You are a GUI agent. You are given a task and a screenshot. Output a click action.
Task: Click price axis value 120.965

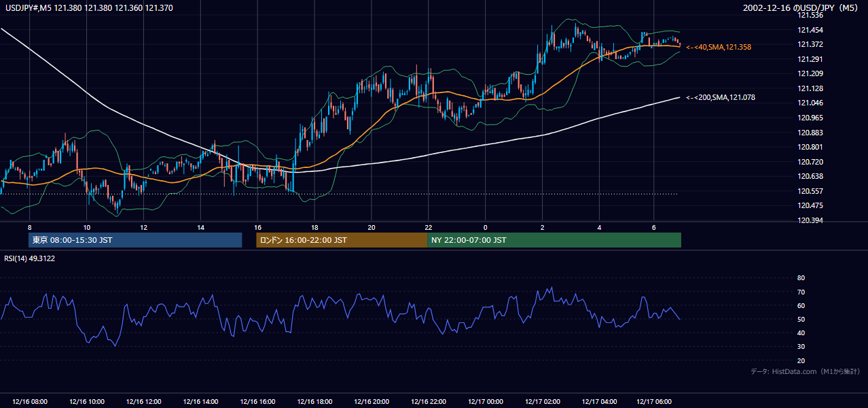(810, 118)
